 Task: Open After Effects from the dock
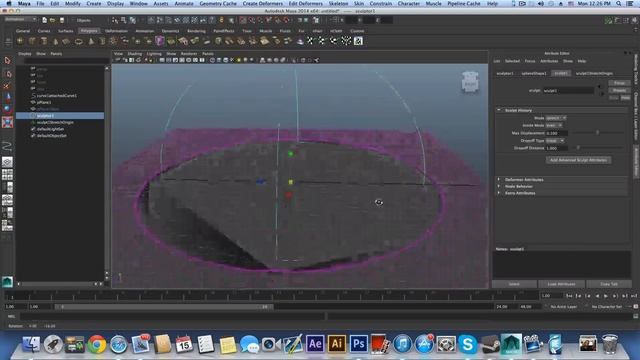(315, 344)
